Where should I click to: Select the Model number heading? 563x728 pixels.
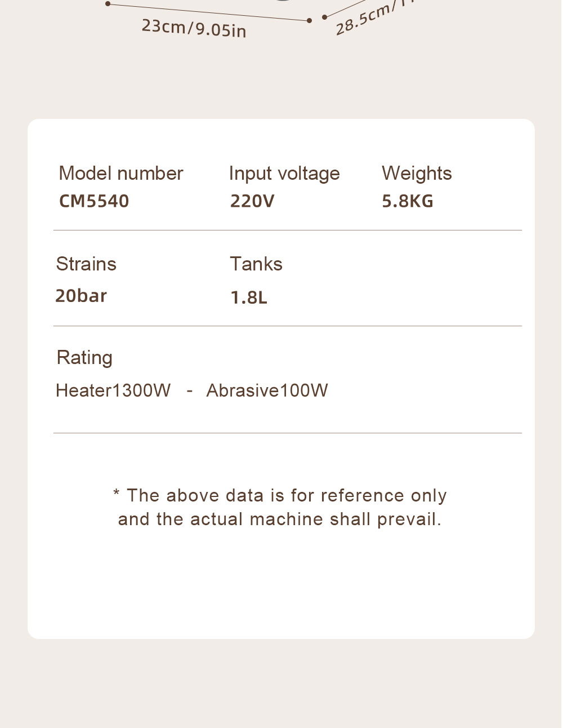pos(121,174)
